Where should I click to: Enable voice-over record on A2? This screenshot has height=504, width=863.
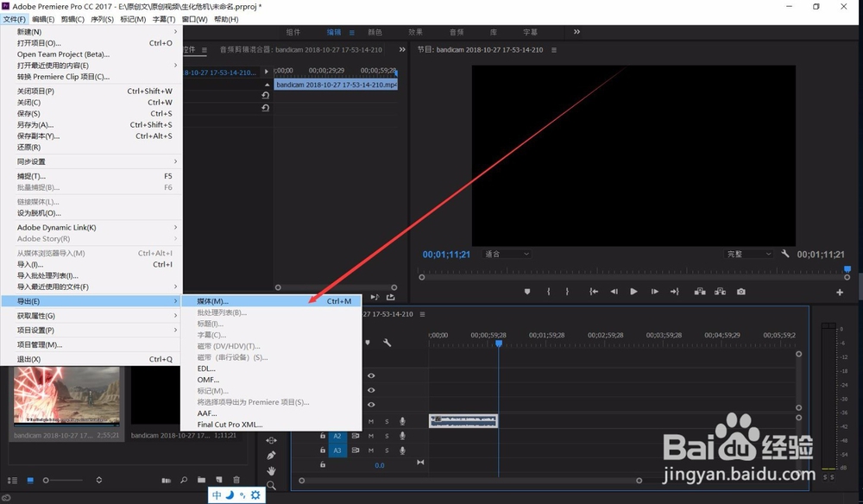click(402, 436)
